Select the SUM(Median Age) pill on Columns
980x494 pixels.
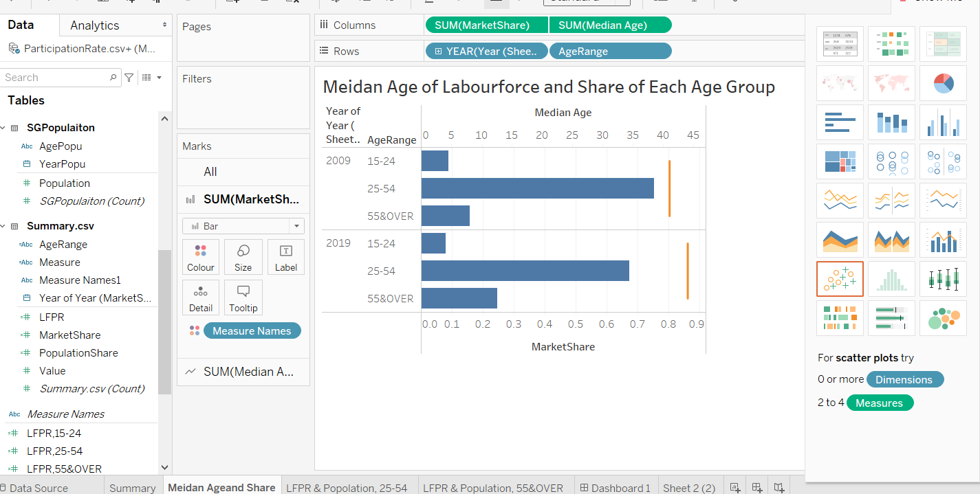[610, 25]
